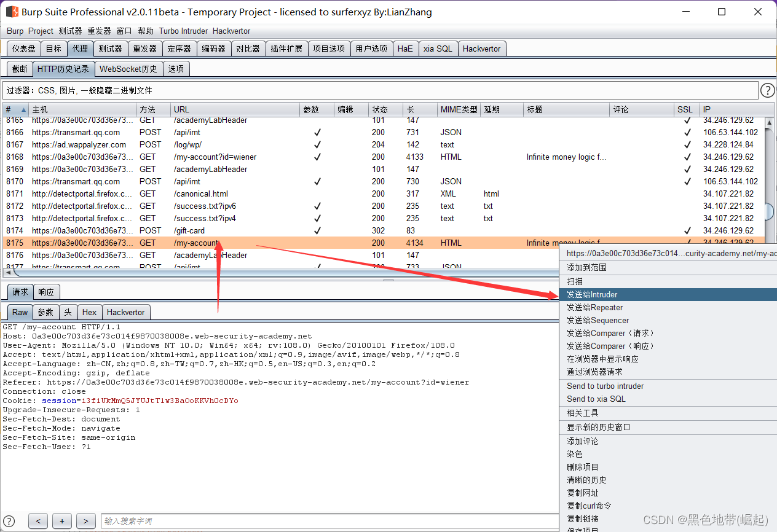Select history row 8174 POST /gift-card

click(x=384, y=230)
